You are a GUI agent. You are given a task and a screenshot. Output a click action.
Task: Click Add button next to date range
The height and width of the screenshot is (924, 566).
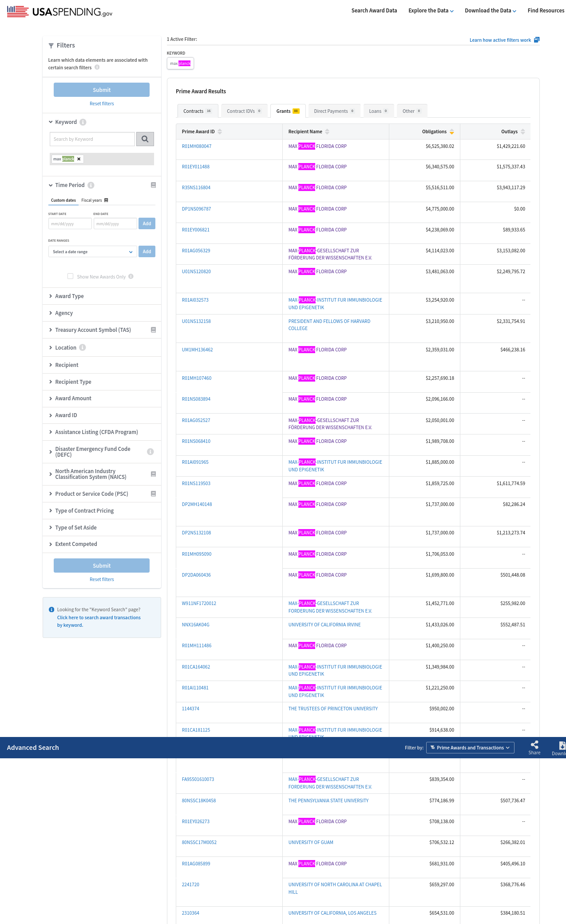[x=147, y=251]
